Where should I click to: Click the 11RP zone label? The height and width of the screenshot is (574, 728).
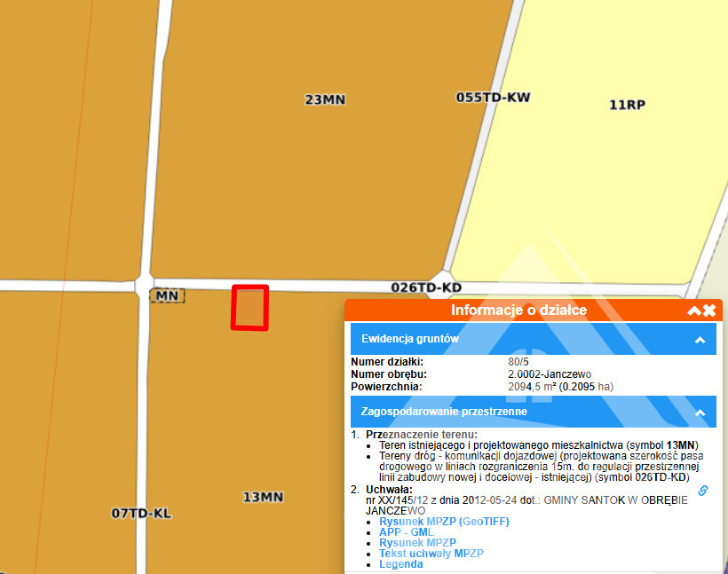pyautogui.click(x=627, y=105)
